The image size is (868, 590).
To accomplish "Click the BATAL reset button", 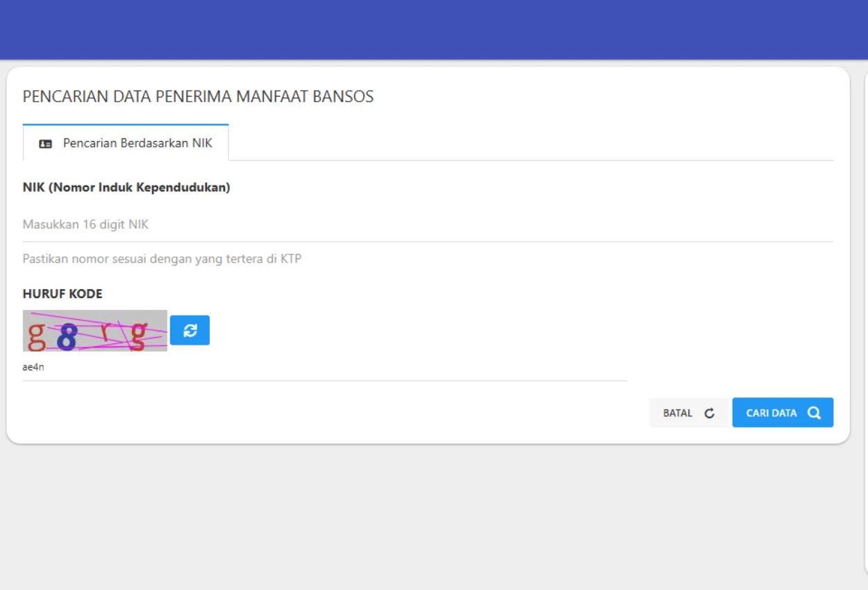I will 688,413.
